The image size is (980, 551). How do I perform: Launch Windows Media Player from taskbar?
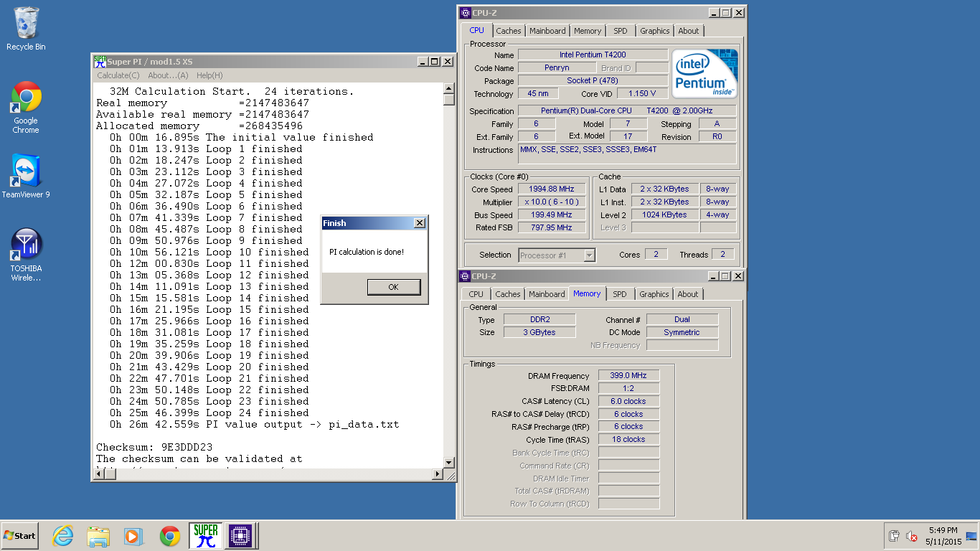coord(133,536)
